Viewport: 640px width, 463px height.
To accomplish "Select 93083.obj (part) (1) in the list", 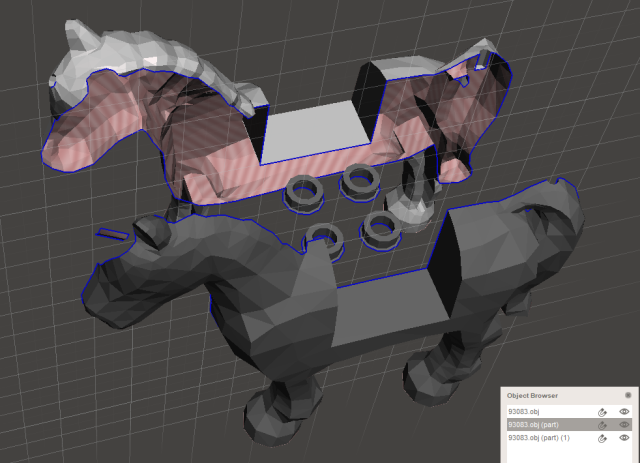I will coord(540,438).
